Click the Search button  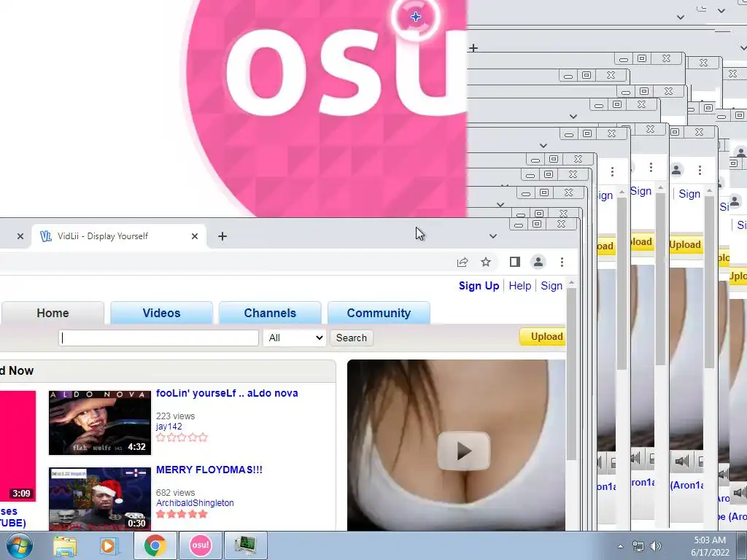point(352,338)
